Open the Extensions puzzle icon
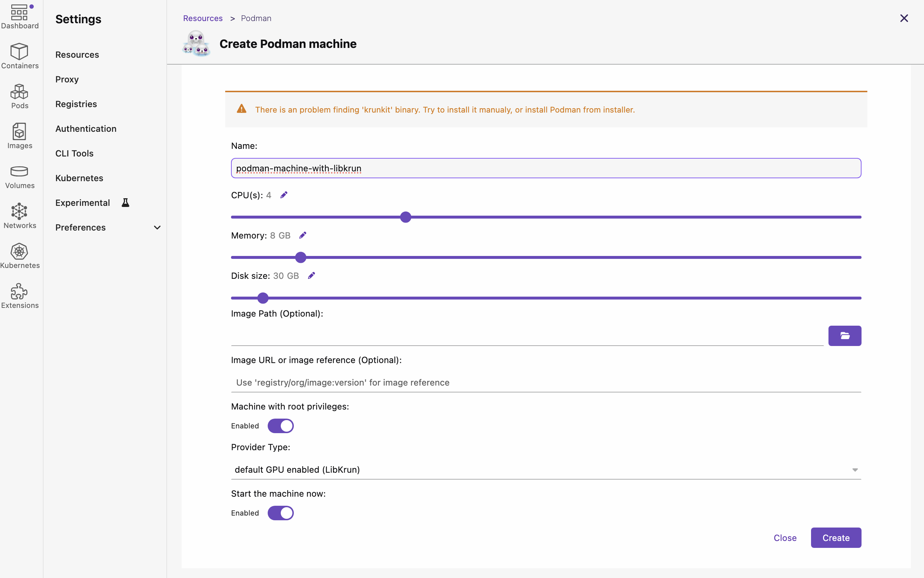The image size is (924, 578). tap(20, 296)
